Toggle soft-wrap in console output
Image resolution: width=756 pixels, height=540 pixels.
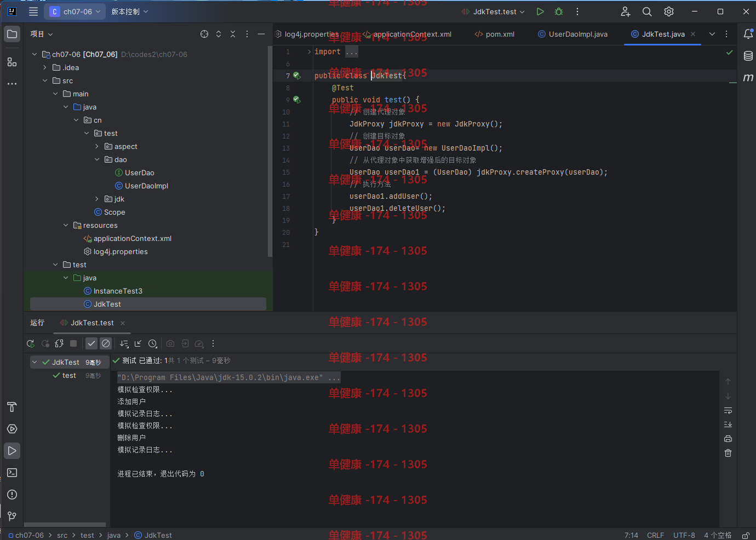pyautogui.click(x=728, y=410)
